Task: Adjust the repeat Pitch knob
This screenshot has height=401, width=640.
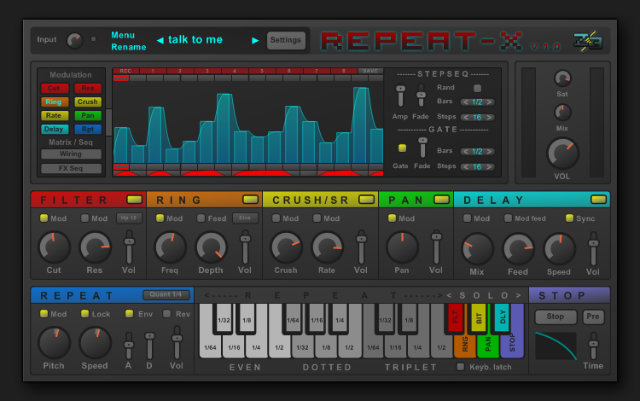Action: point(54,343)
